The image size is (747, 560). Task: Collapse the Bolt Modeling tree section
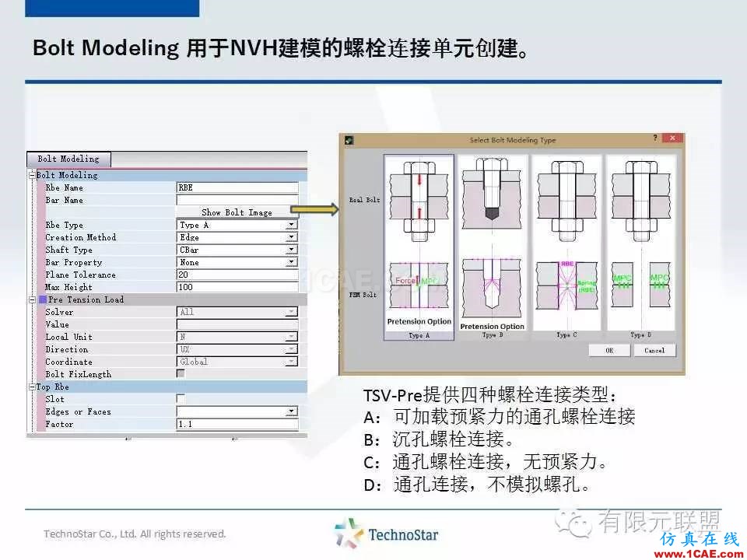pyautogui.click(x=32, y=175)
